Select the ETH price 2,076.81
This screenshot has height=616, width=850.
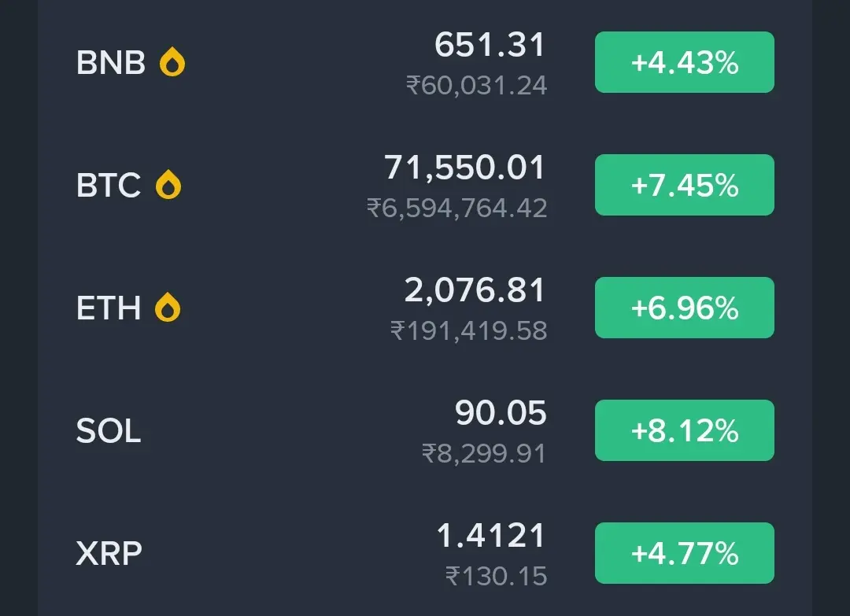pos(475,290)
